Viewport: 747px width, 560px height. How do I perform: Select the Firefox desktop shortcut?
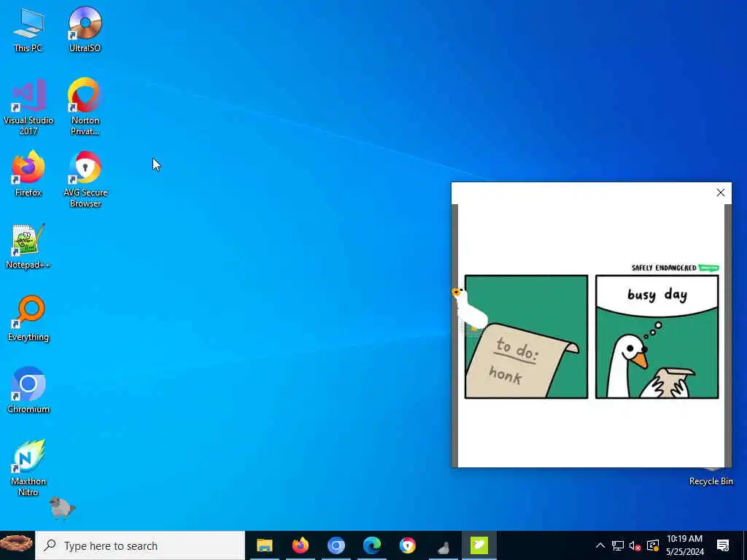click(28, 174)
